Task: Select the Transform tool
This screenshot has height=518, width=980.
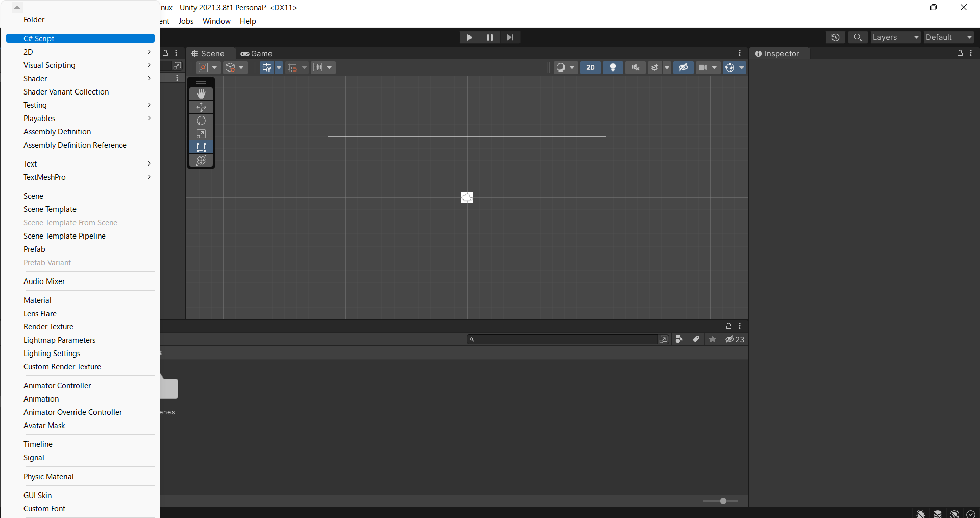Action: coord(201,160)
